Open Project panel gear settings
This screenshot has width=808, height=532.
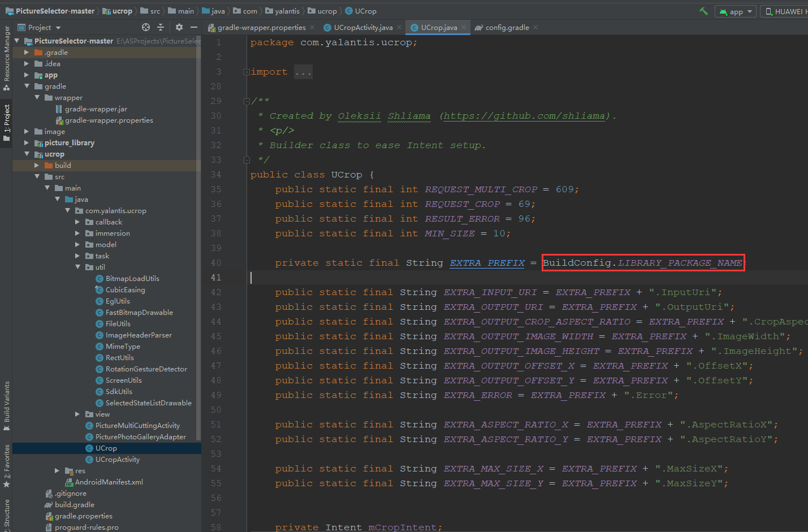(x=179, y=27)
